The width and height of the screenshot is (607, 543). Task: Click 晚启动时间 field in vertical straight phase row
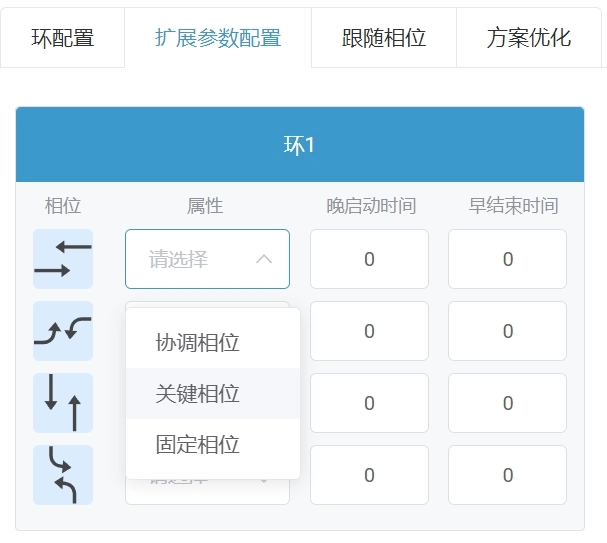tap(369, 403)
